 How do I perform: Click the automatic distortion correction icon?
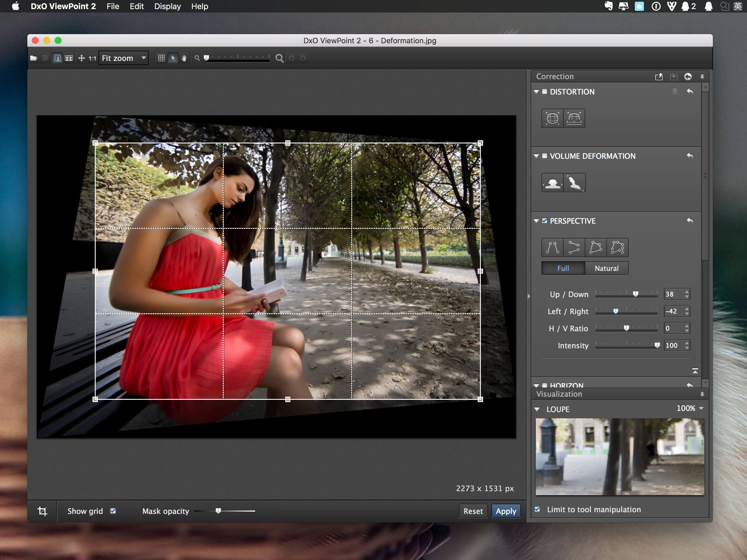552,118
